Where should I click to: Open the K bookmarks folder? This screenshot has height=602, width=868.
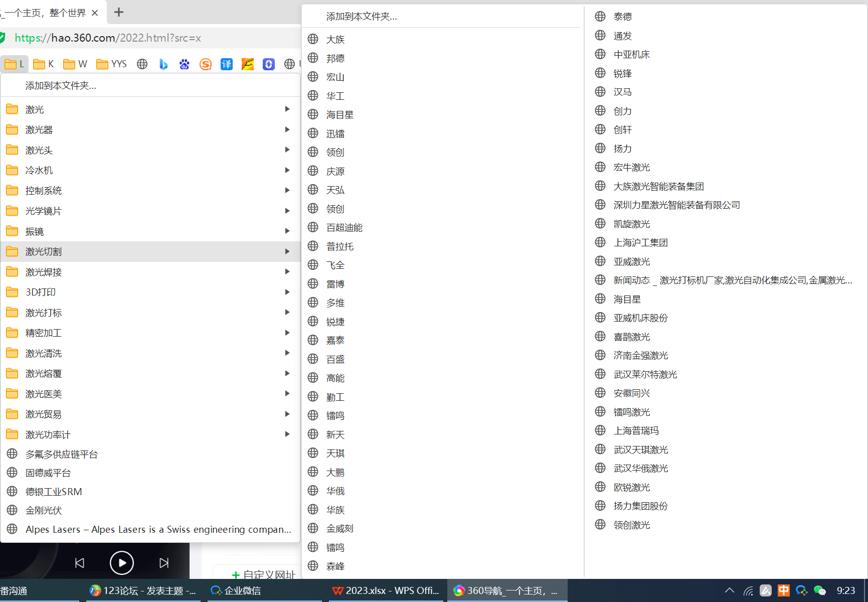point(44,64)
